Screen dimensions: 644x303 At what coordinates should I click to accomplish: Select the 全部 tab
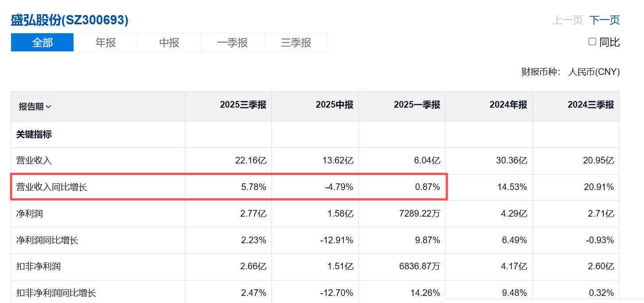point(43,43)
